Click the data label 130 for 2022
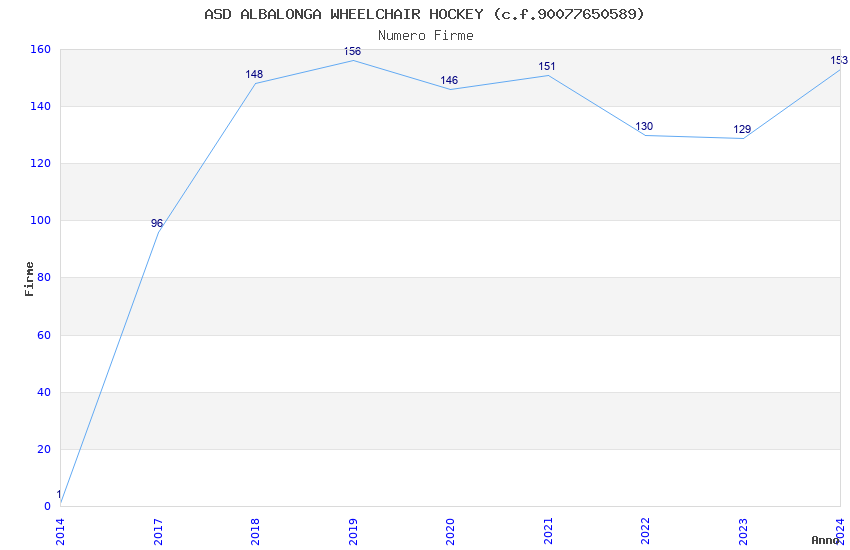The image size is (850, 550). coord(644,126)
